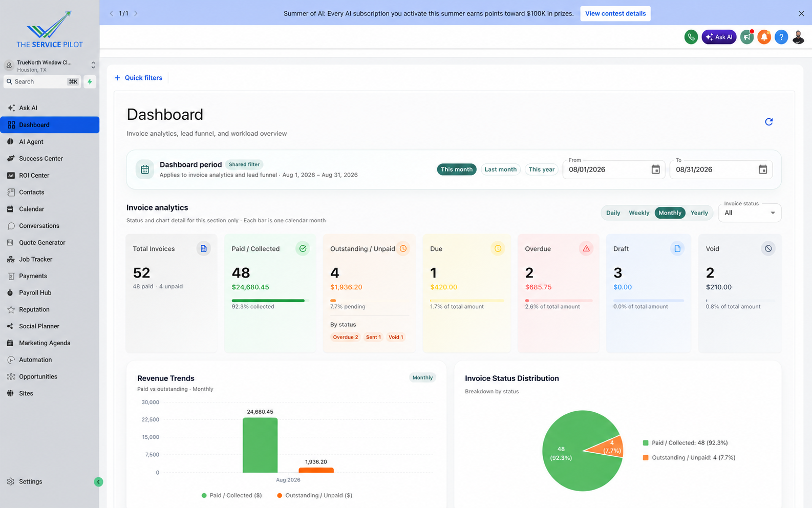The height and width of the screenshot is (508, 812).
Task: Click the megaphone announcements icon
Action: [x=747, y=37]
